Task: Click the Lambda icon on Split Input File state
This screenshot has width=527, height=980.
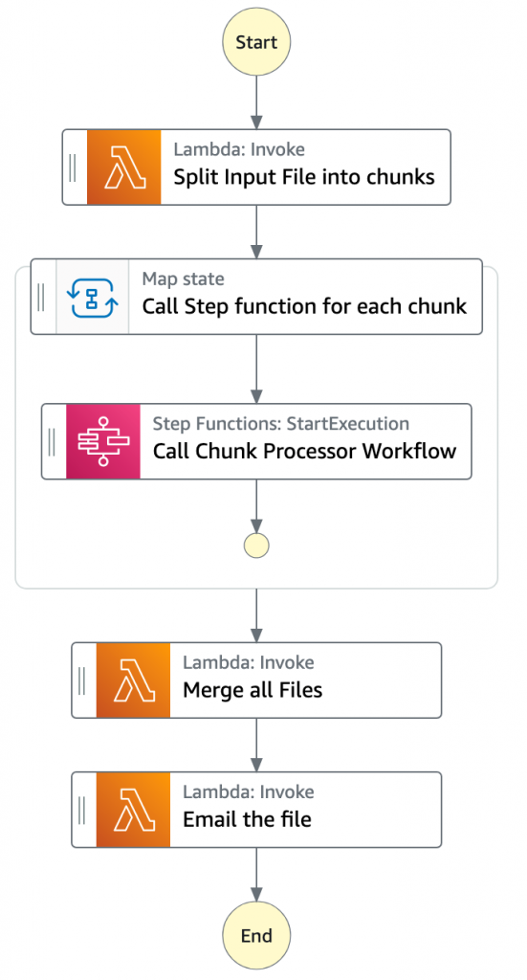Action: (123, 167)
